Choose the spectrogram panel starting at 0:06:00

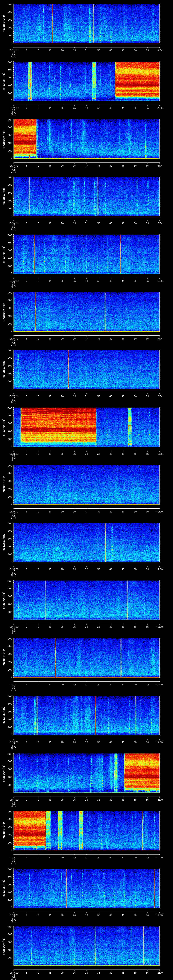86,312
